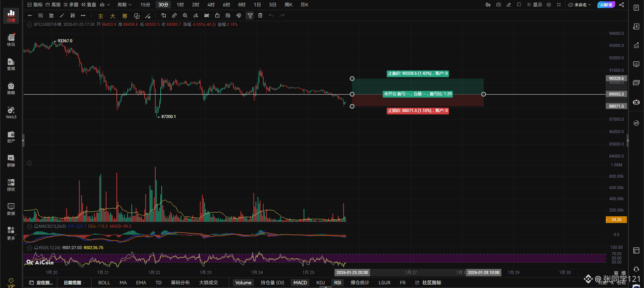Enable the EMA indicator
644x288 pixels.
coord(141,283)
